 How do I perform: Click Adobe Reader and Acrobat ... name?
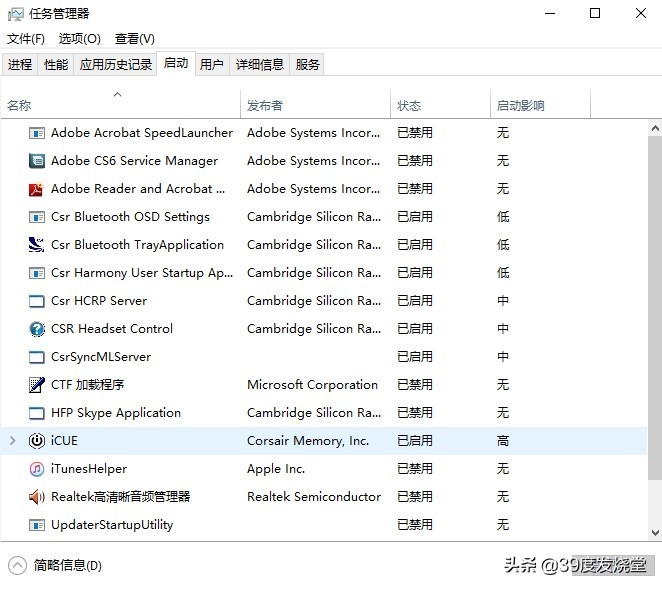[138, 189]
